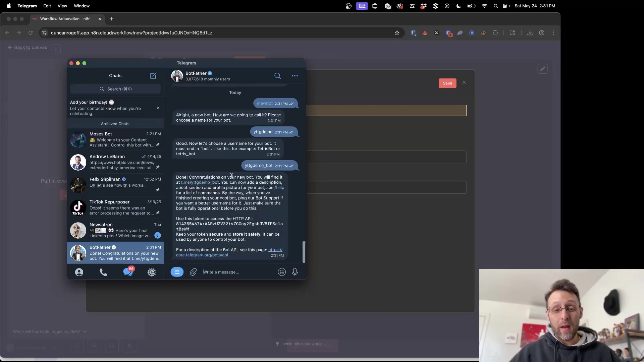Open the t.me/yttgdemo_bot link
This screenshot has width=644, height=362.
pos(200,182)
